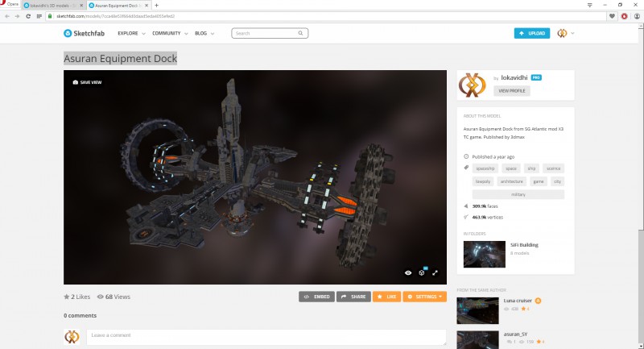Click the Leave a comment text box
This screenshot has height=349, width=644.
(266, 337)
